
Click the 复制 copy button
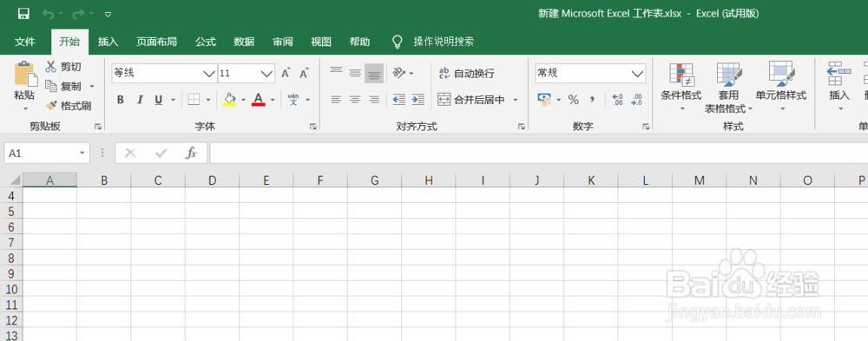pos(63,87)
